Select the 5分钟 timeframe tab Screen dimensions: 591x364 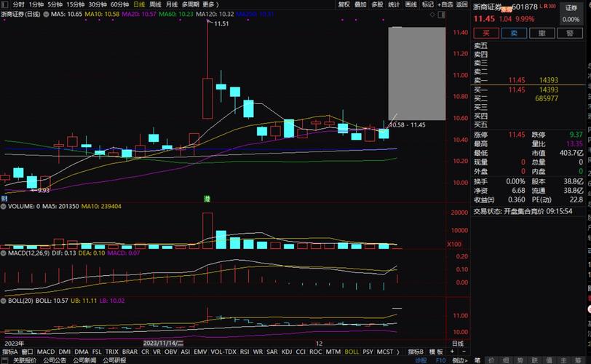(x=55, y=4)
